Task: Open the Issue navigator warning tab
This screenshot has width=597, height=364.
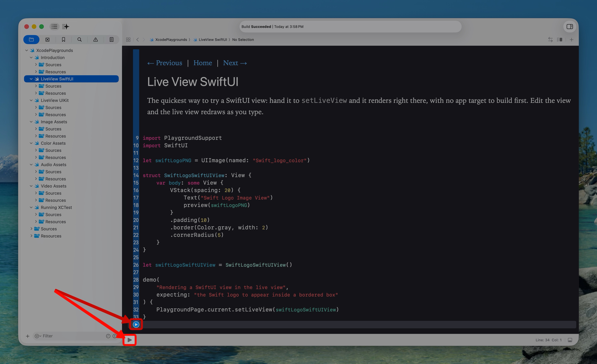Action: (96, 39)
